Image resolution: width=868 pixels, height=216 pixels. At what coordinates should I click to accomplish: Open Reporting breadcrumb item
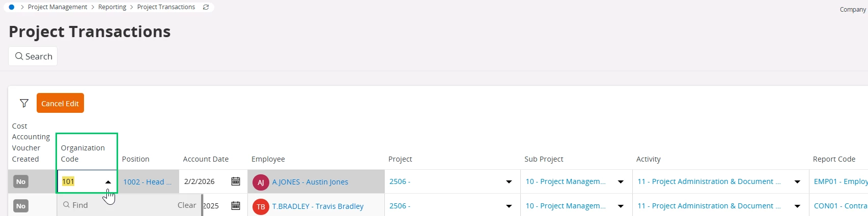(112, 7)
